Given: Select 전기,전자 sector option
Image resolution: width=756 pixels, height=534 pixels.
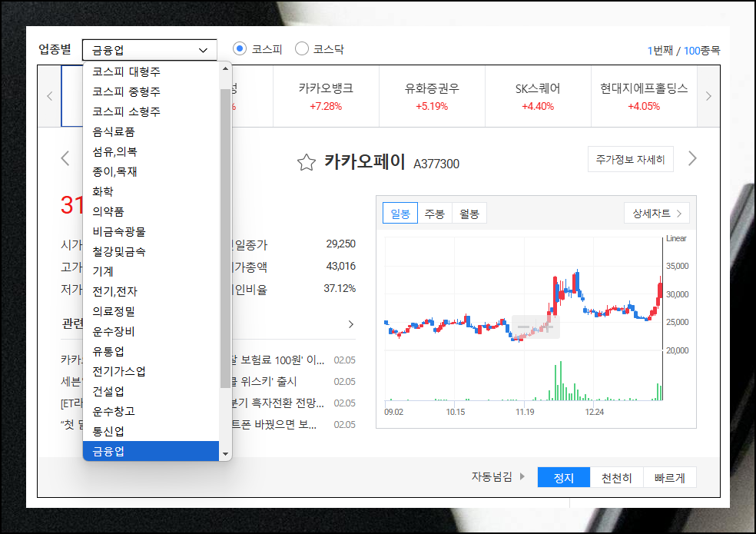Looking at the screenshot, I should click(x=151, y=291).
